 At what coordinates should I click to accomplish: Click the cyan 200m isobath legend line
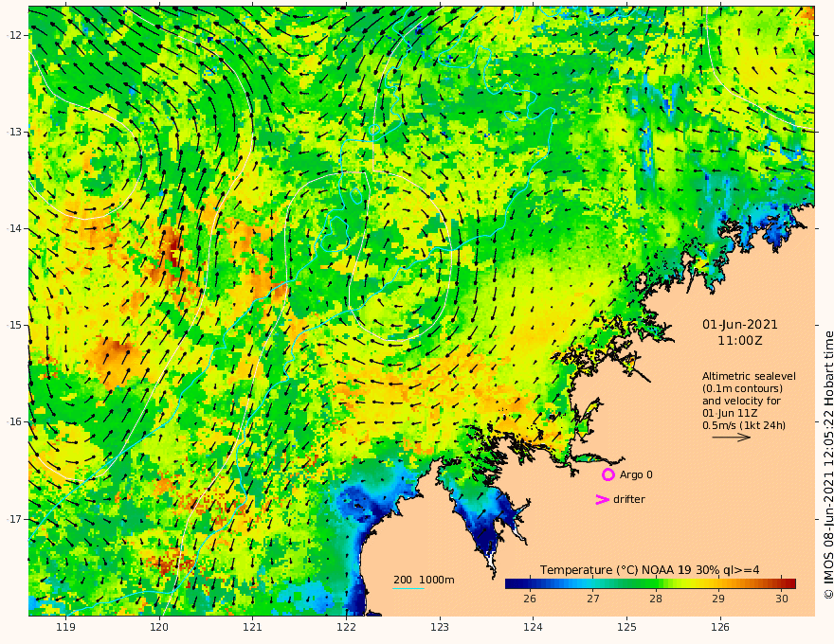[x=408, y=588]
